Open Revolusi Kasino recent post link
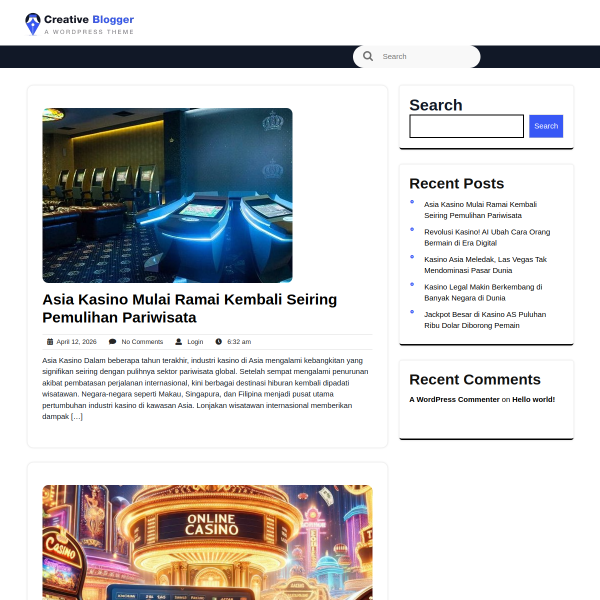This screenshot has width=600, height=600. 473,237
